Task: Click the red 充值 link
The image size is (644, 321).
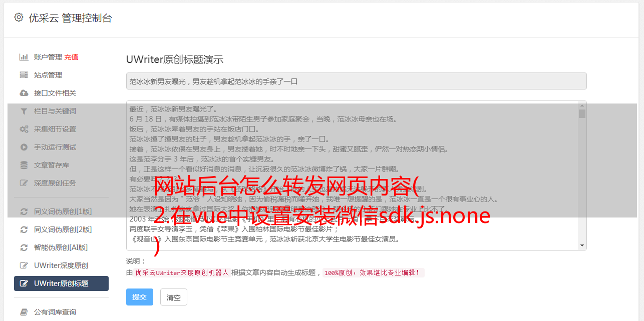Action: (71, 57)
